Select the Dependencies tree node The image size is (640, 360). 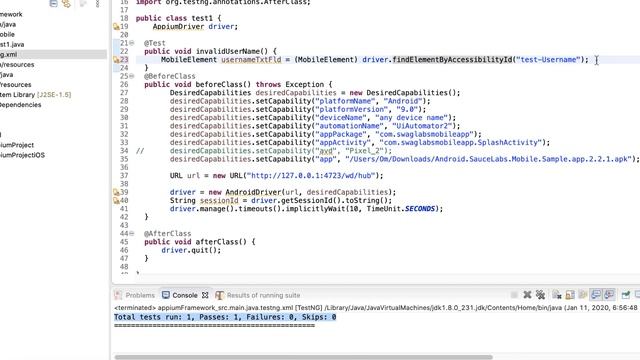20,105
